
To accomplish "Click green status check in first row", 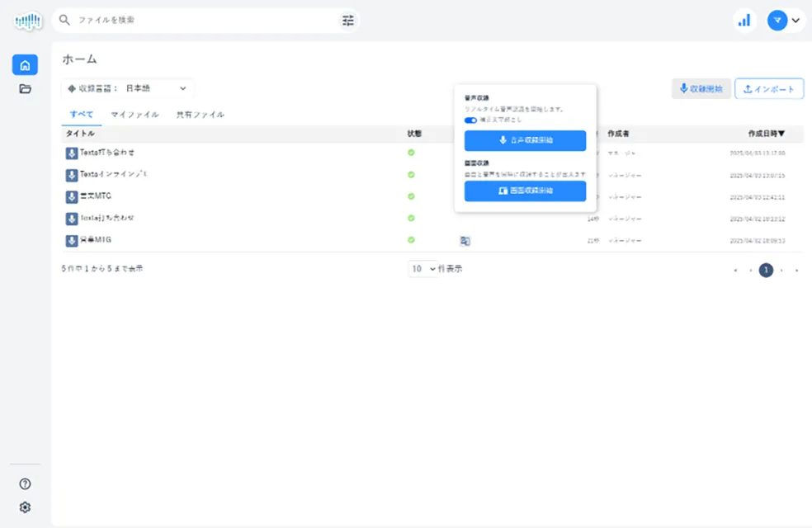I will pyautogui.click(x=411, y=153).
